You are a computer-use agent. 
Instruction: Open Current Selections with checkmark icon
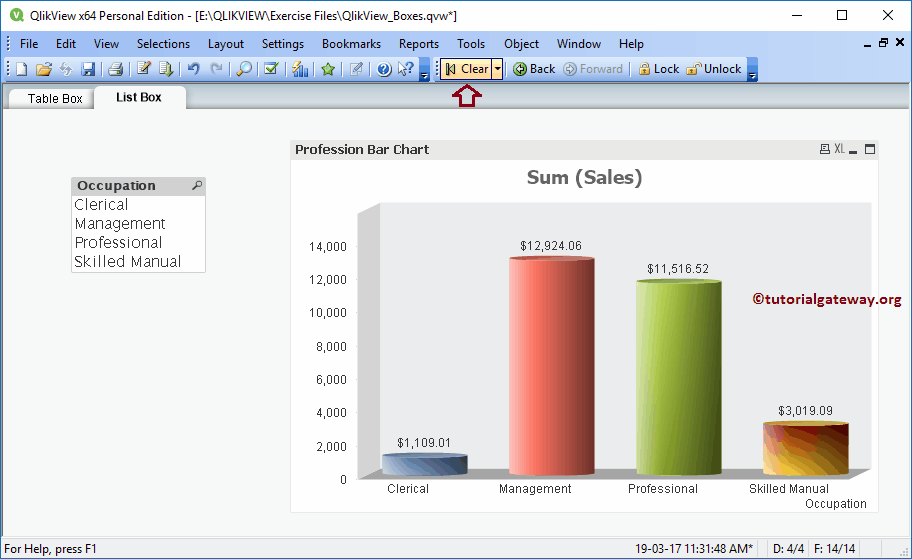(271, 69)
